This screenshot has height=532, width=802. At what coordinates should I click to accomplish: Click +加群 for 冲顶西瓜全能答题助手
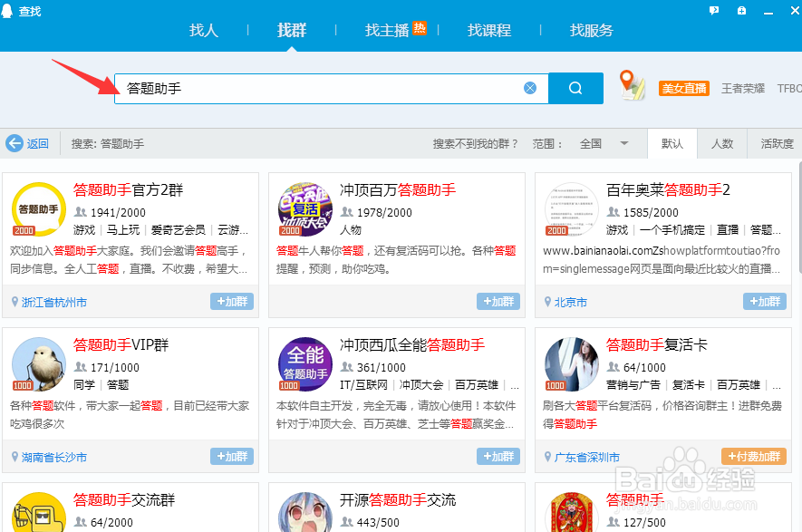click(498, 456)
